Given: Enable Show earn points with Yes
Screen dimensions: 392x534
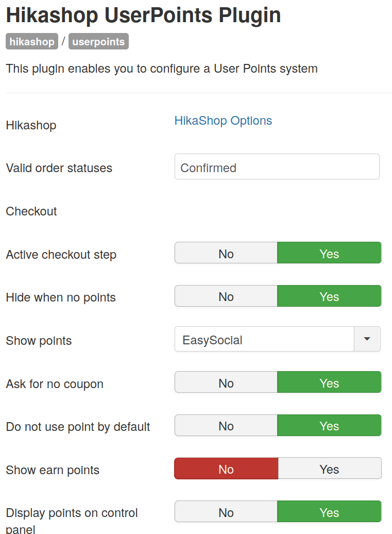Looking at the screenshot, I should (329, 469).
